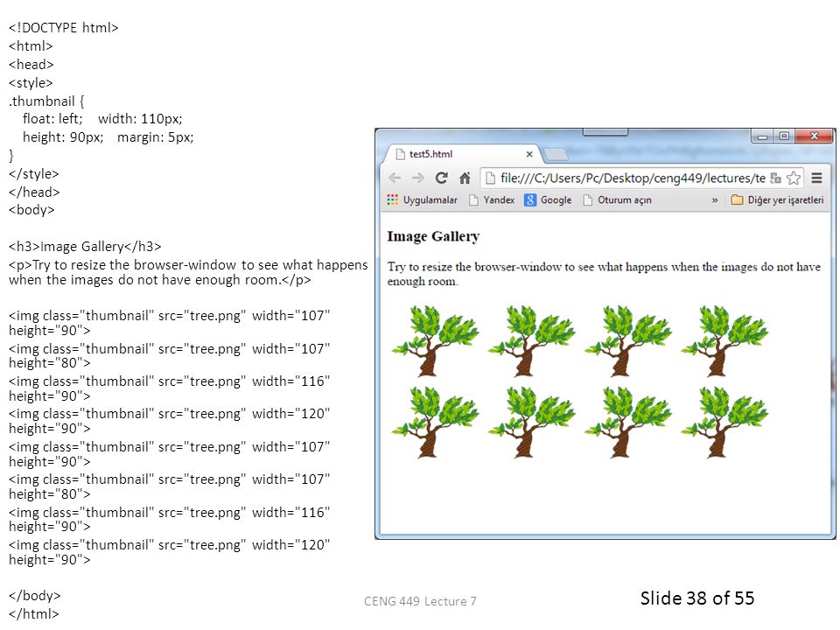Expand bookmarks overflow chevron
Image resolution: width=840 pixels, height=630 pixels.
715,199
